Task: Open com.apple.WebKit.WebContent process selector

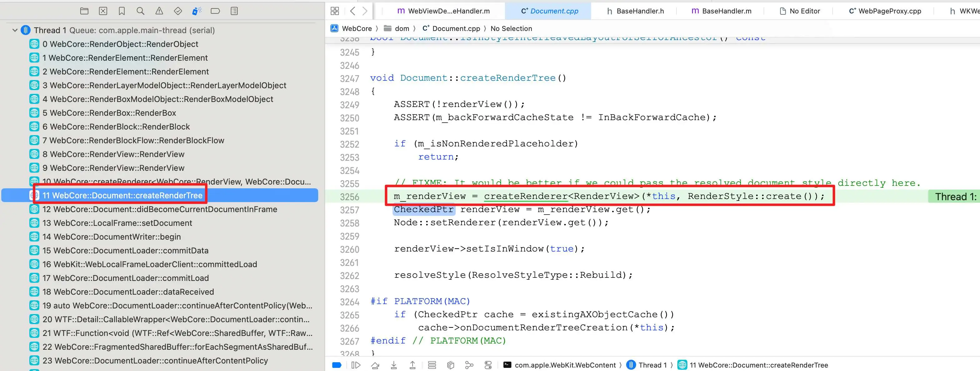Action: coord(565,365)
